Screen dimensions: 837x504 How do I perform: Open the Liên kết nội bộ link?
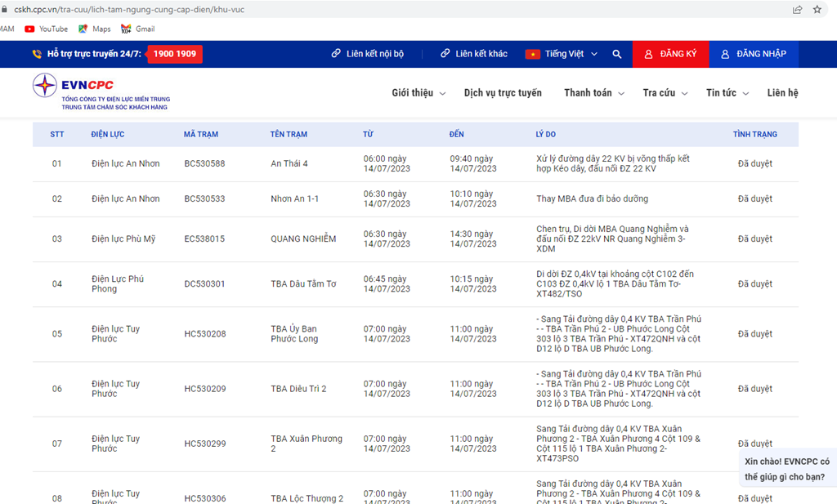coord(367,54)
